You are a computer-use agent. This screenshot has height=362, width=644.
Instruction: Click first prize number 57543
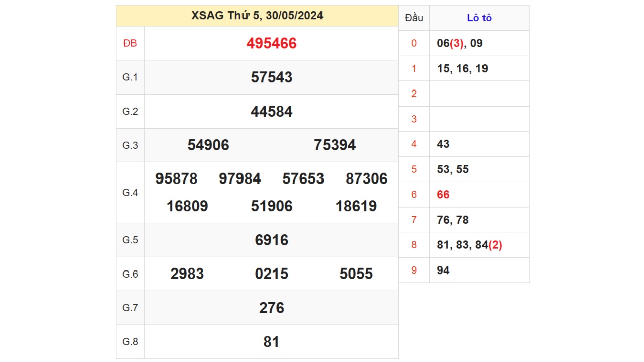pos(272,77)
